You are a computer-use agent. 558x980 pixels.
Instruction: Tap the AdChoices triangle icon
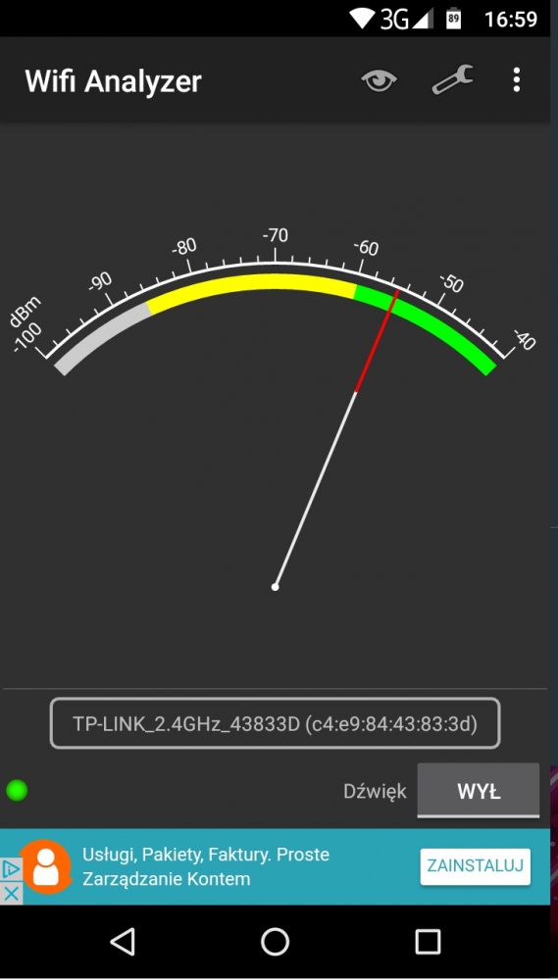11,869
